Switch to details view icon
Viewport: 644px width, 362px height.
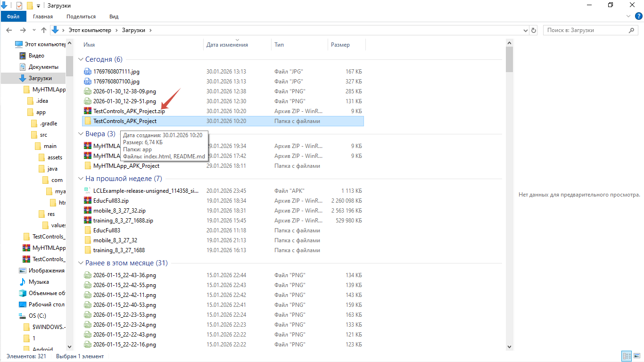pyautogui.click(x=626, y=356)
